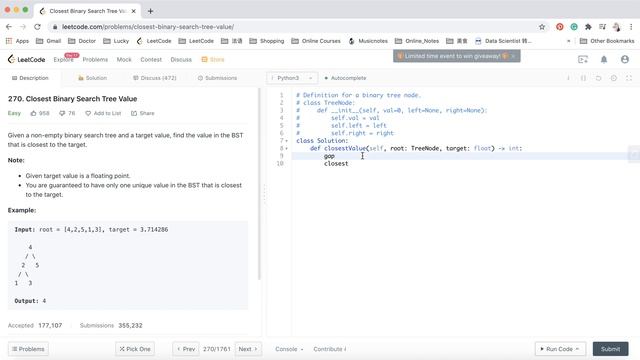Go to the next problem with Next
Viewport: 640px width, 360px height.
click(x=248, y=349)
